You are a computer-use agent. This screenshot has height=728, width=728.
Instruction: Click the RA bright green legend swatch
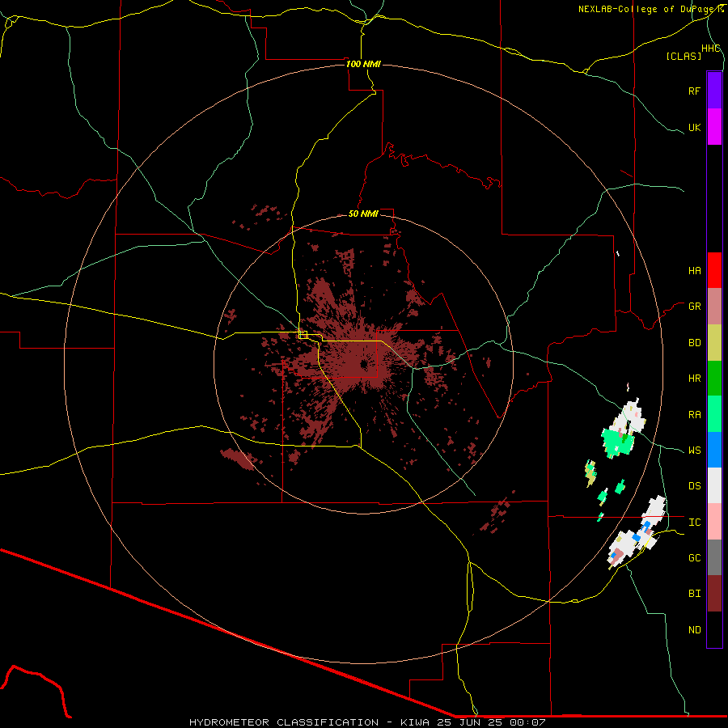[714, 414]
